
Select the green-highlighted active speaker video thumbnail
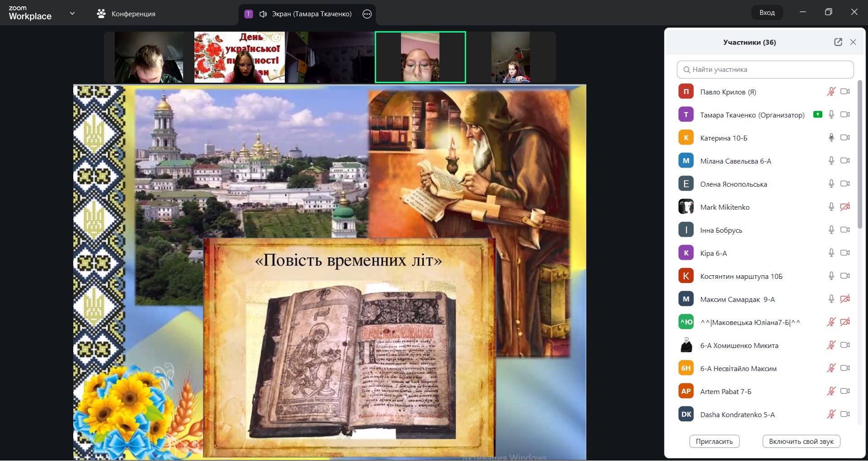click(x=420, y=57)
